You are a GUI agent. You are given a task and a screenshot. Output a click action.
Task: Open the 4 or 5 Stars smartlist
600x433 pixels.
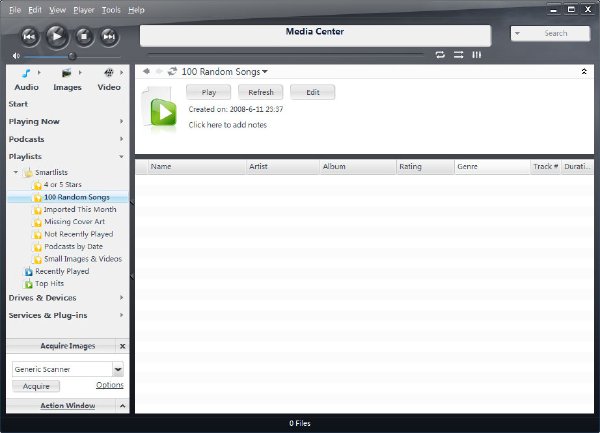click(62, 185)
